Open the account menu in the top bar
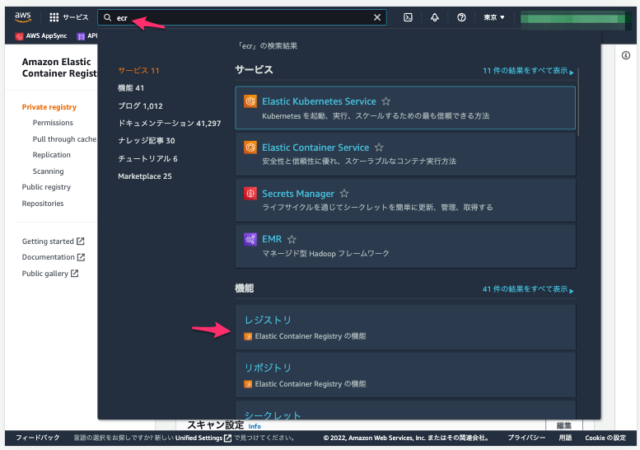This screenshot has width=640, height=450. (576, 18)
